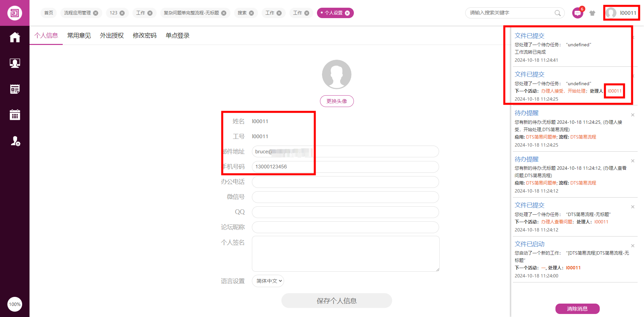Open the calendar icon in sidebar
The image size is (644, 317).
pos(15,115)
